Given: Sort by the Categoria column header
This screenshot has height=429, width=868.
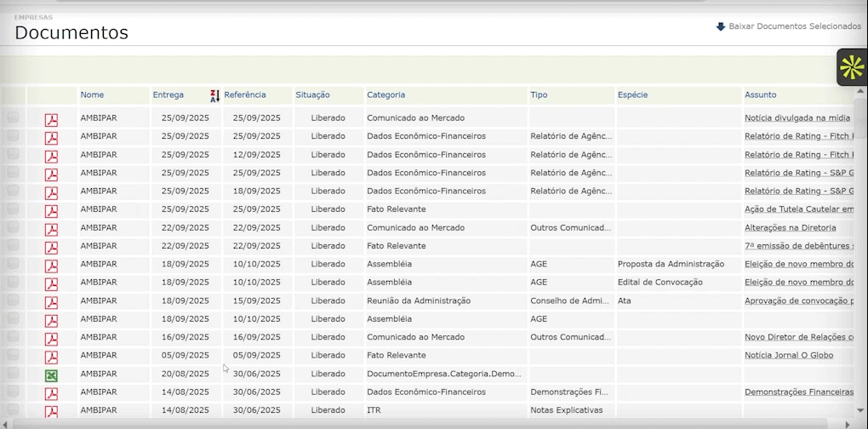Looking at the screenshot, I should (385, 94).
